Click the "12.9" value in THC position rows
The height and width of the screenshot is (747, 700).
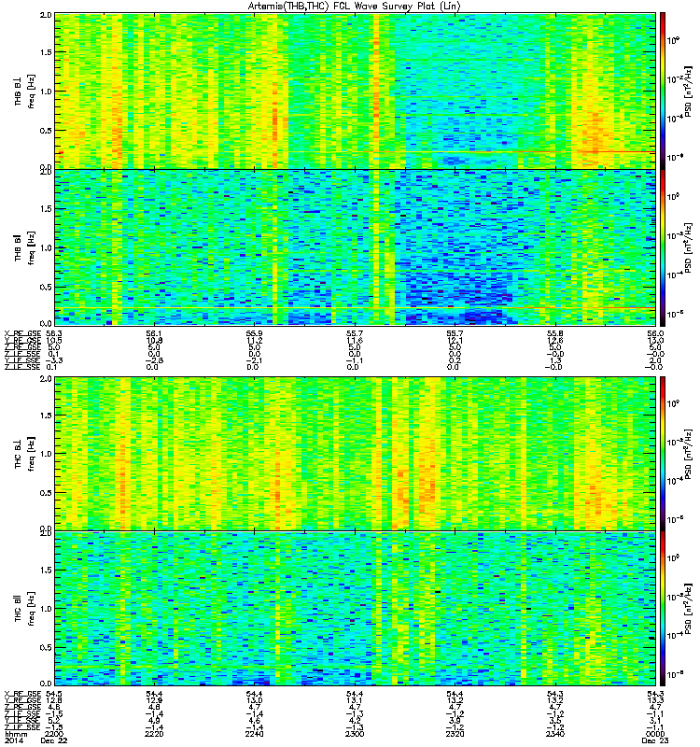[154, 700]
